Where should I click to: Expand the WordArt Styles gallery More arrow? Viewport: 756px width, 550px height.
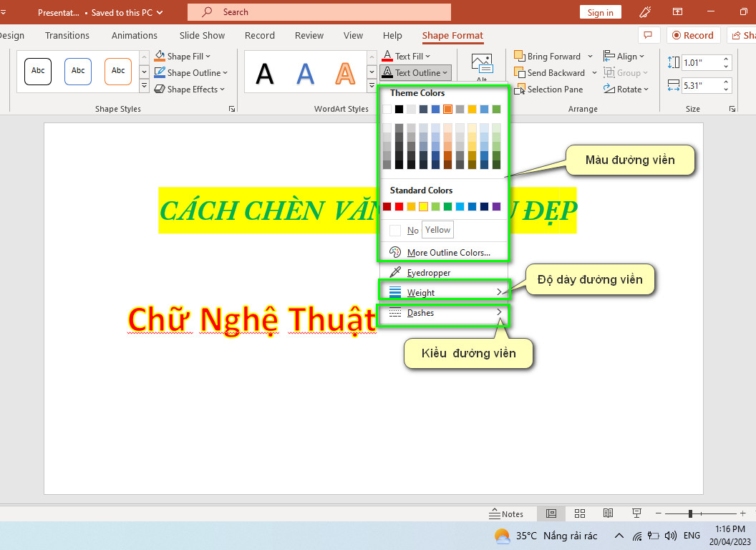[372, 87]
